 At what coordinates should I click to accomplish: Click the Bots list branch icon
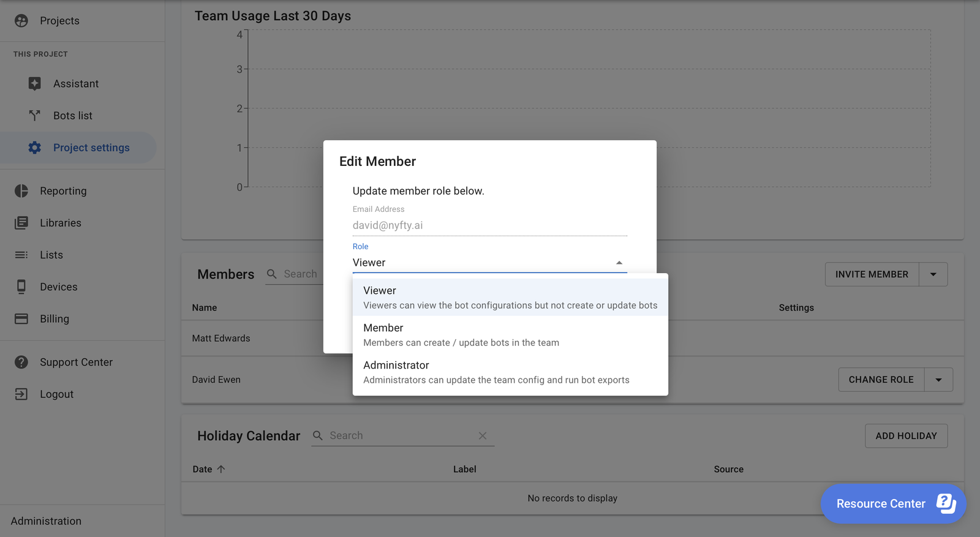[x=35, y=116]
